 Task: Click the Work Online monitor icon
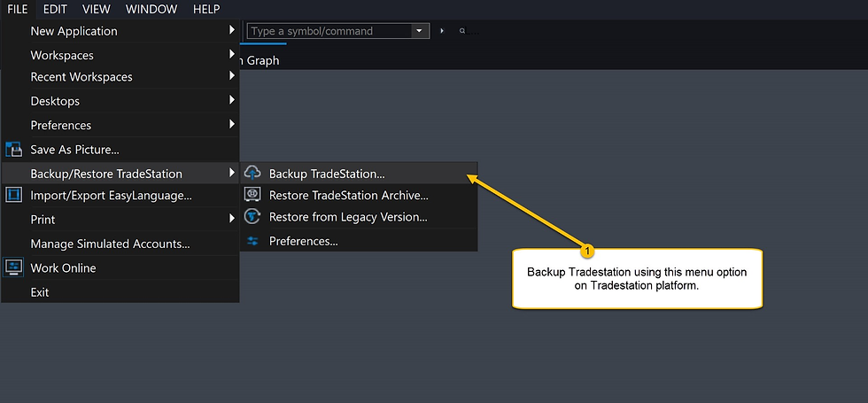point(13,267)
